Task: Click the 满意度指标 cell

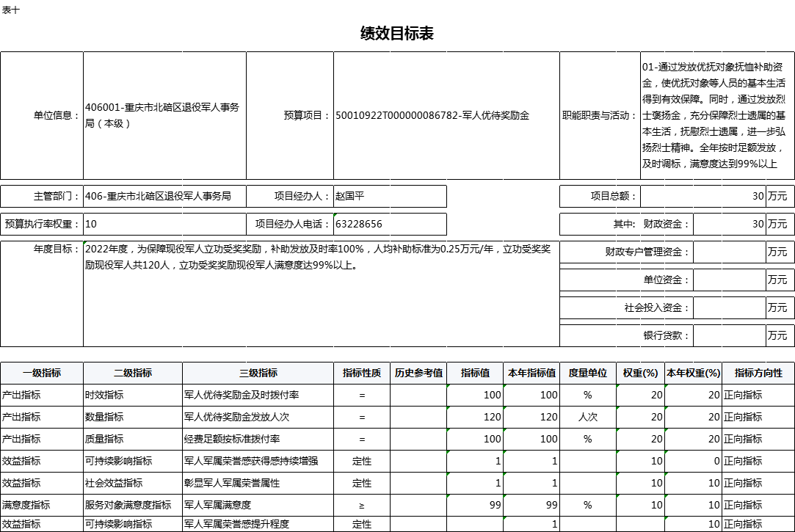Action: point(42,505)
